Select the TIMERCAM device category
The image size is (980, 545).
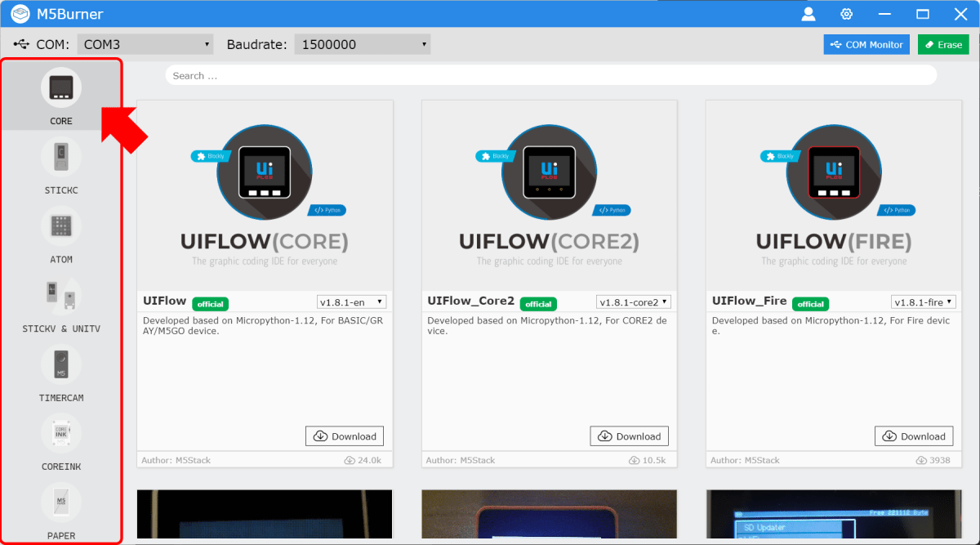[61, 373]
